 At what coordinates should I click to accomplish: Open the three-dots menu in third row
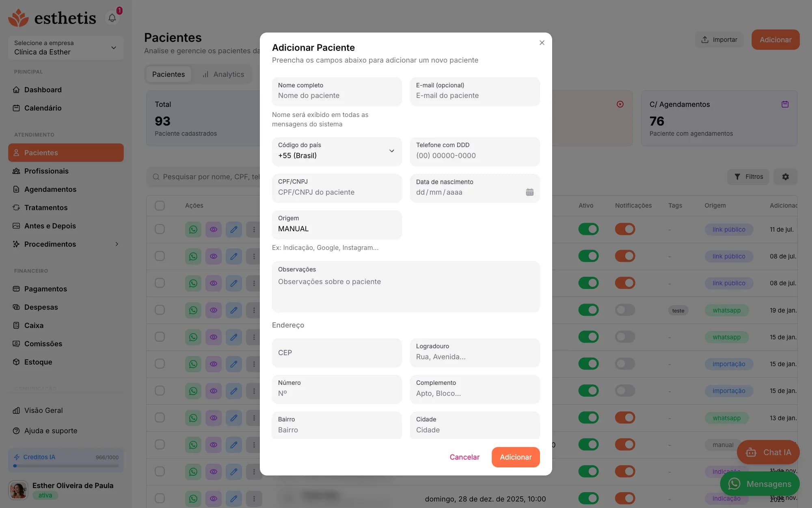click(254, 283)
